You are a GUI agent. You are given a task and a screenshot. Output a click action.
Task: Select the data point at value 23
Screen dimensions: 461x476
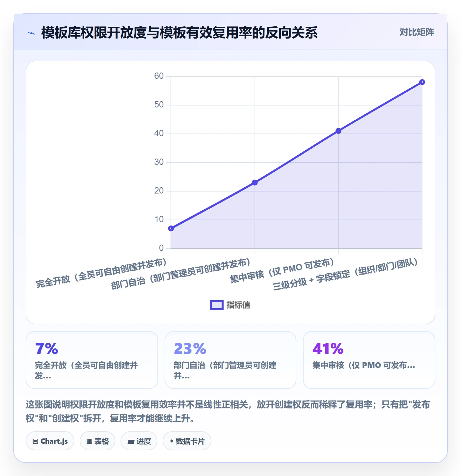255,183
